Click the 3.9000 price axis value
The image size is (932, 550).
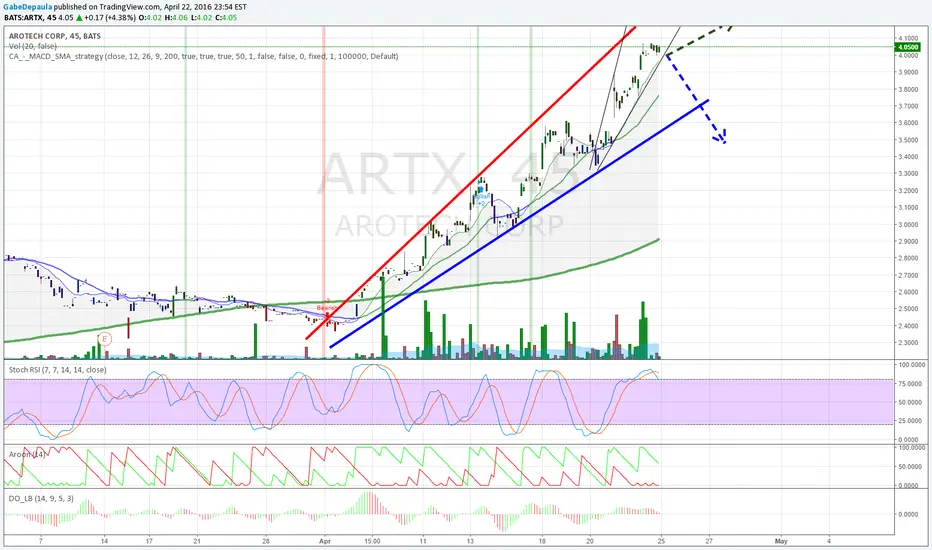[x=908, y=73]
